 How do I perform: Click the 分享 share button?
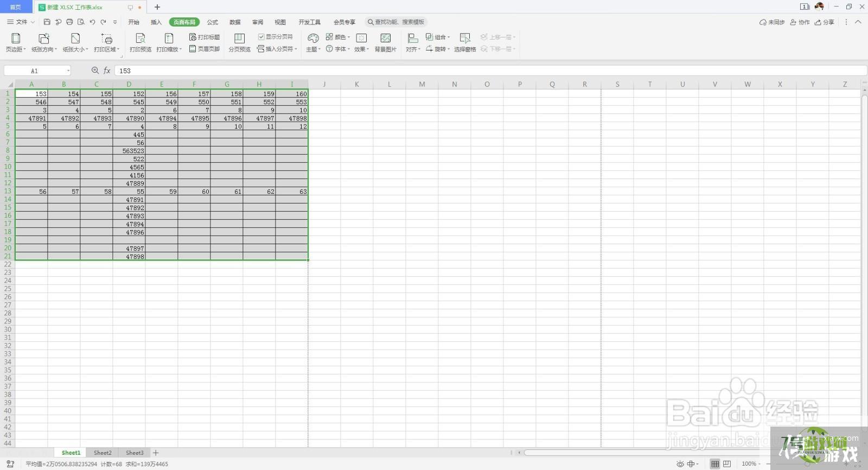[825, 22]
